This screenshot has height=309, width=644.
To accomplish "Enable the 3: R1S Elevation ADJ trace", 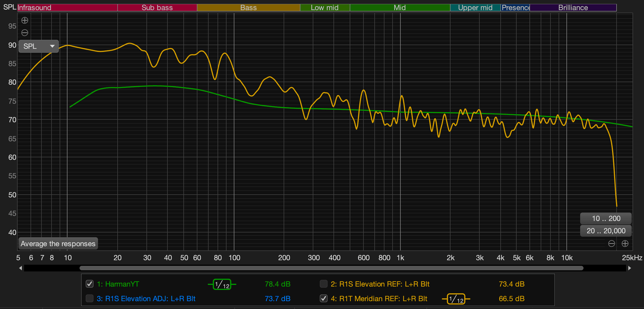I will click(x=90, y=298).
